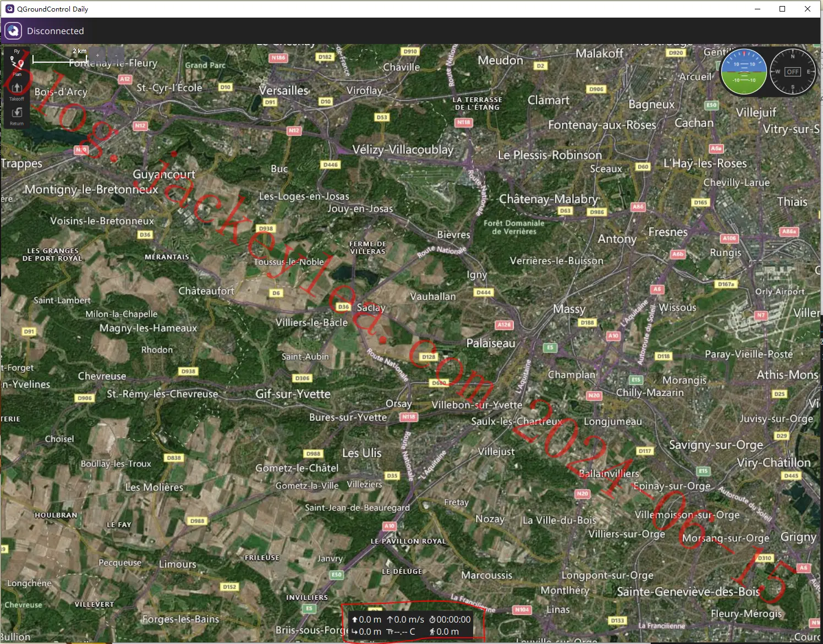
Task: Click the Disconnected status label
Action: coord(56,31)
